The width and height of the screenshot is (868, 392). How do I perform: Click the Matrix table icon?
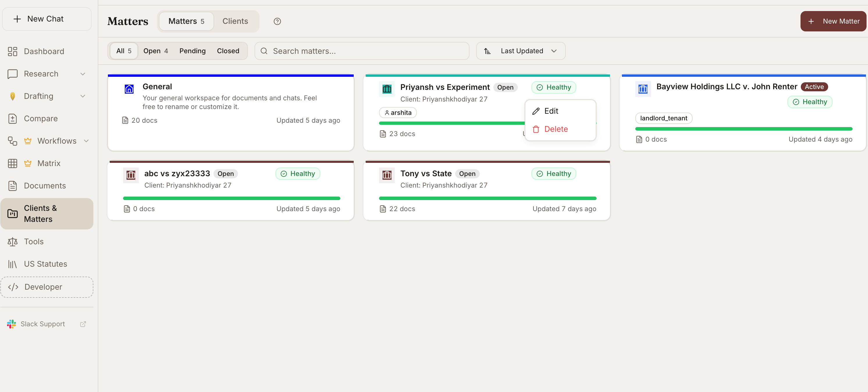pyautogui.click(x=13, y=163)
